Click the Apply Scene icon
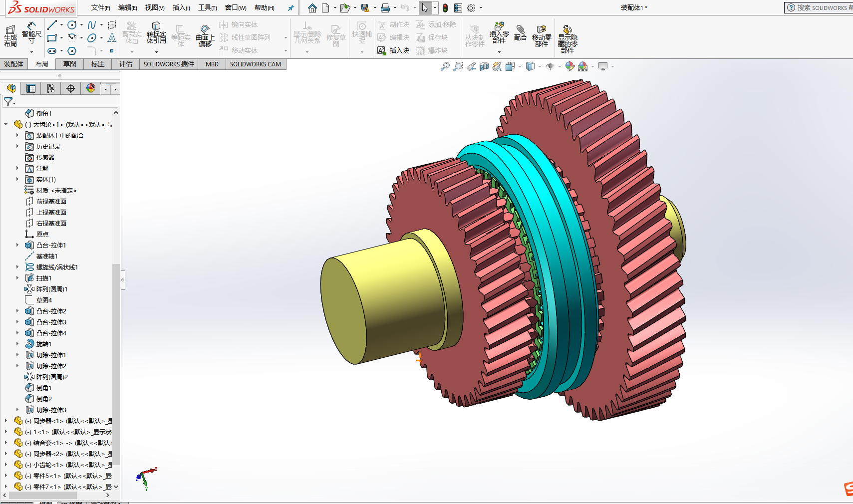Screen dimensions: 853x504 click(x=582, y=66)
